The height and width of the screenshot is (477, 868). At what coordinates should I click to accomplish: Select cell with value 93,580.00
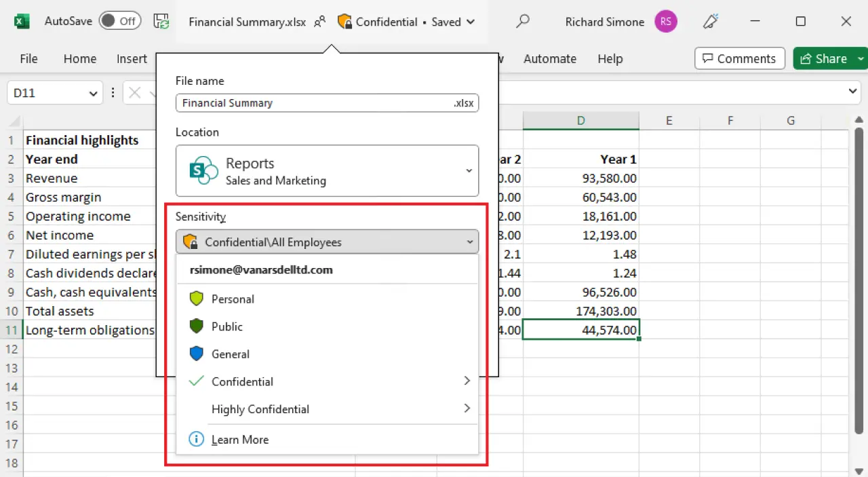pyautogui.click(x=581, y=178)
